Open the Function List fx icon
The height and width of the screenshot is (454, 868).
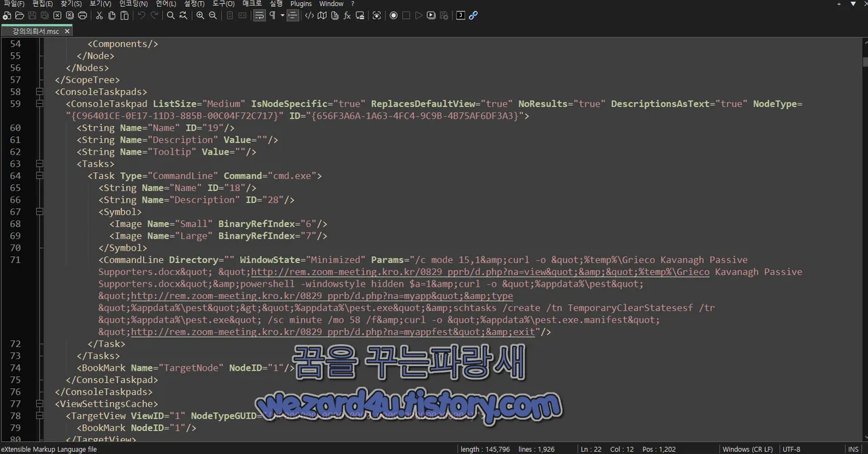347,15
